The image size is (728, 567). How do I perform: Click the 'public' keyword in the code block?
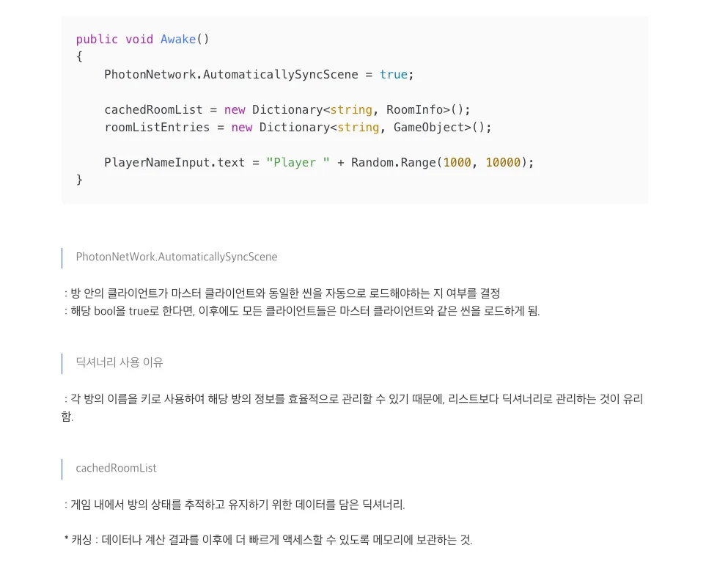97,40
